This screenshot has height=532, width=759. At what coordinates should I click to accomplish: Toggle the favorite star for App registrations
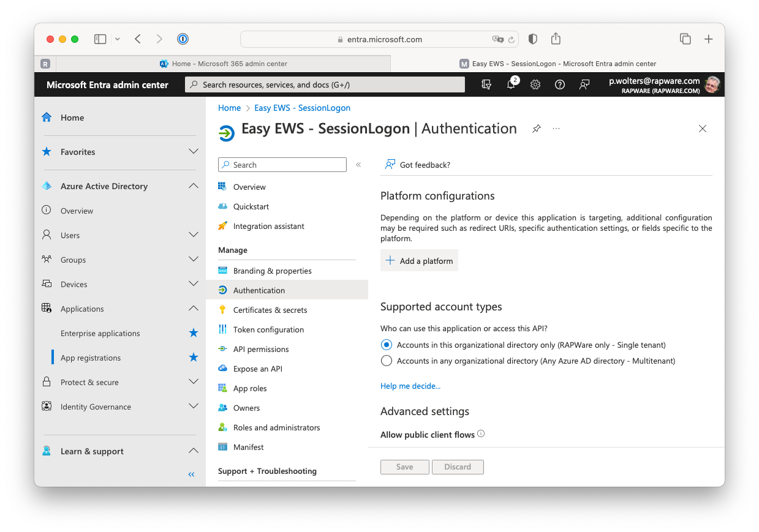[194, 358]
